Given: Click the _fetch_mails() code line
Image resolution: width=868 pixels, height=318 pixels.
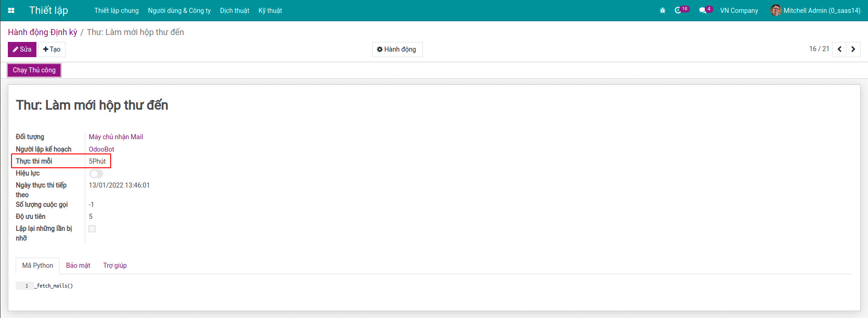Looking at the screenshot, I should 54,286.
